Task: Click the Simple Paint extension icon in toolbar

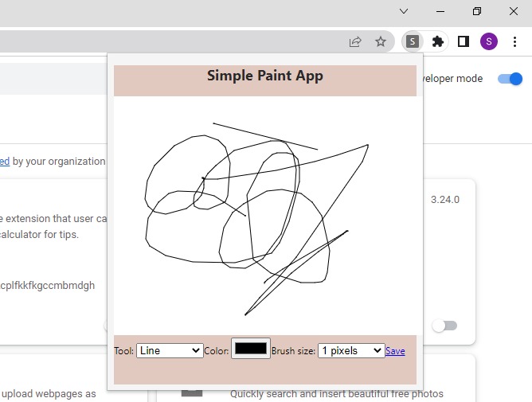Action: 413,41
